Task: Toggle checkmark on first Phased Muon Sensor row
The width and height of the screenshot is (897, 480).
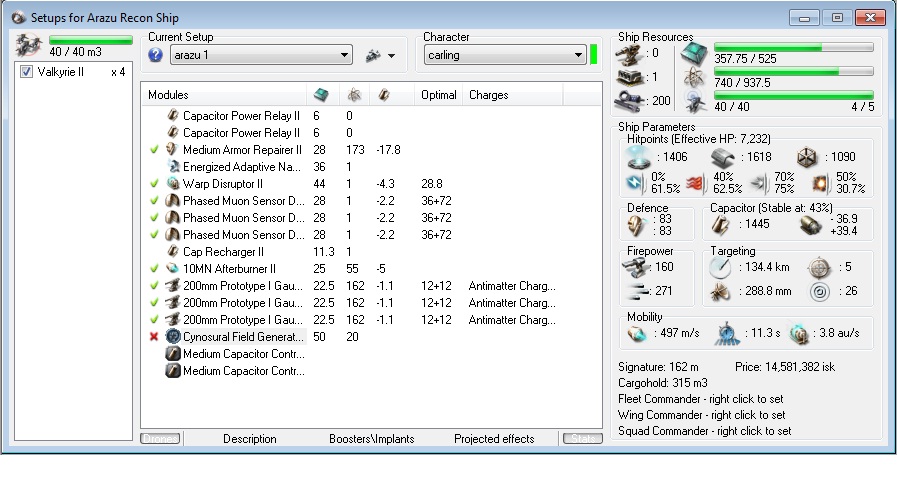Action: point(154,201)
